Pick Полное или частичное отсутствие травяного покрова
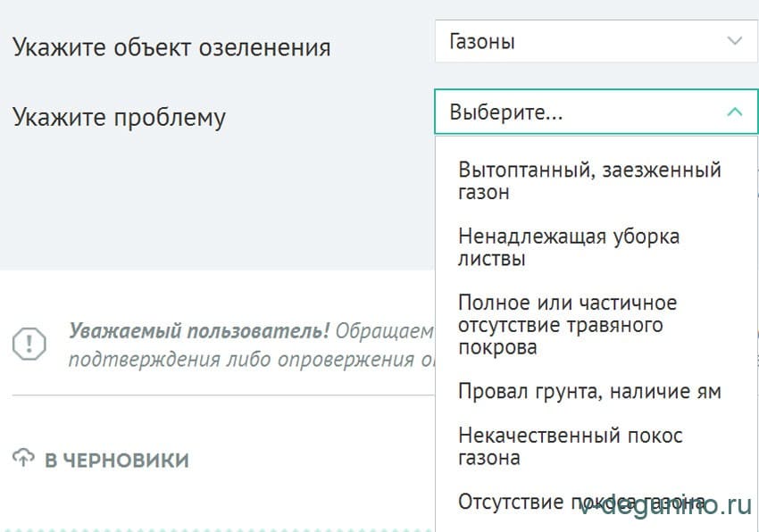 click(x=567, y=325)
